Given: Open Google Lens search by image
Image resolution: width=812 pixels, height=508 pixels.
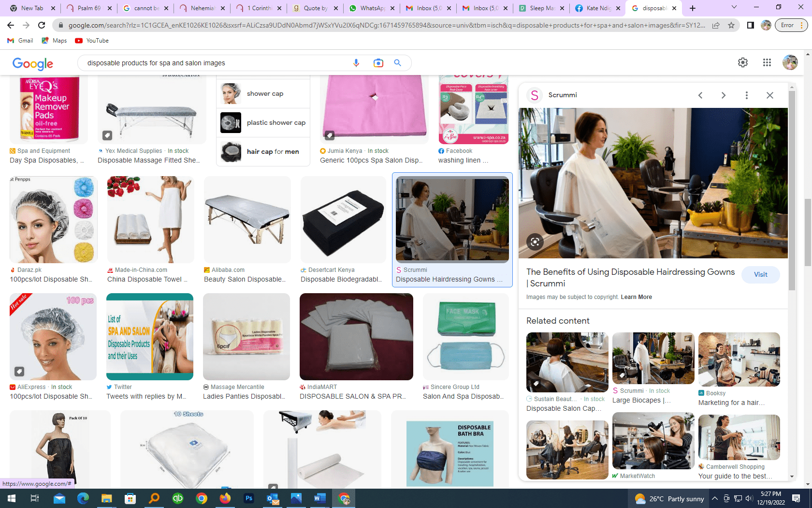Looking at the screenshot, I should pyautogui.click(x=378, y=63).
